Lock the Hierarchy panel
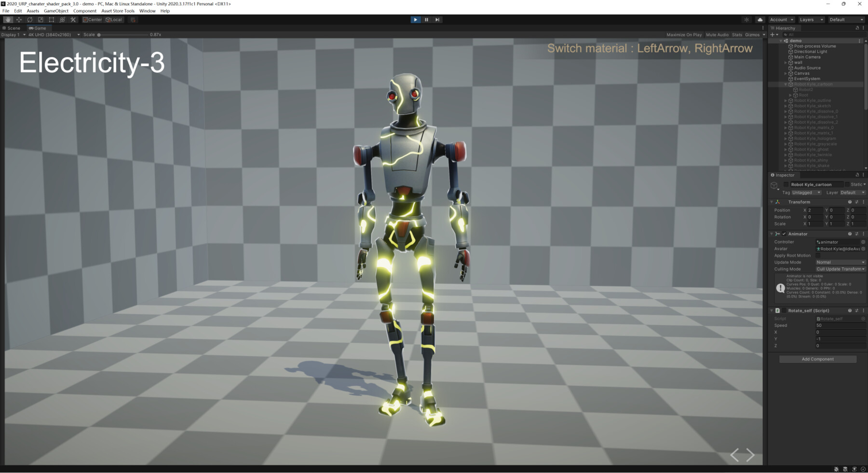 tap(857, 28)
